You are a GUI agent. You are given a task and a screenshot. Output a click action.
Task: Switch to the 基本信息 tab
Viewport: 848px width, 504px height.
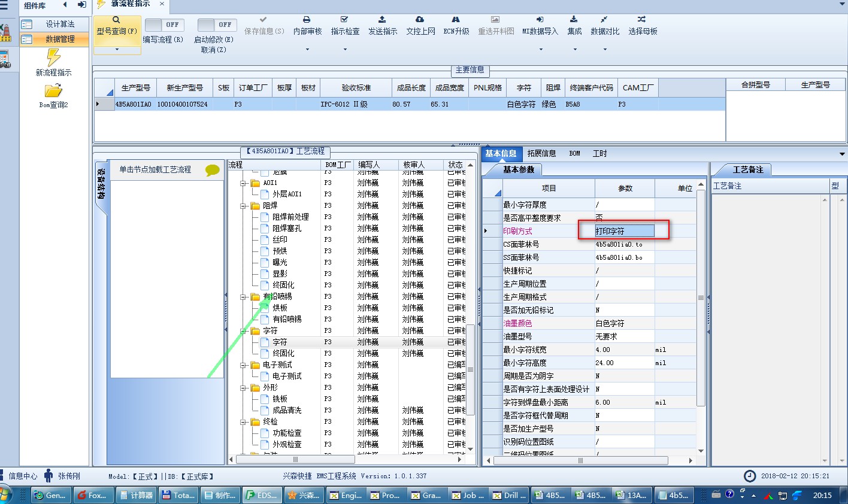click(x=501, y=153)
